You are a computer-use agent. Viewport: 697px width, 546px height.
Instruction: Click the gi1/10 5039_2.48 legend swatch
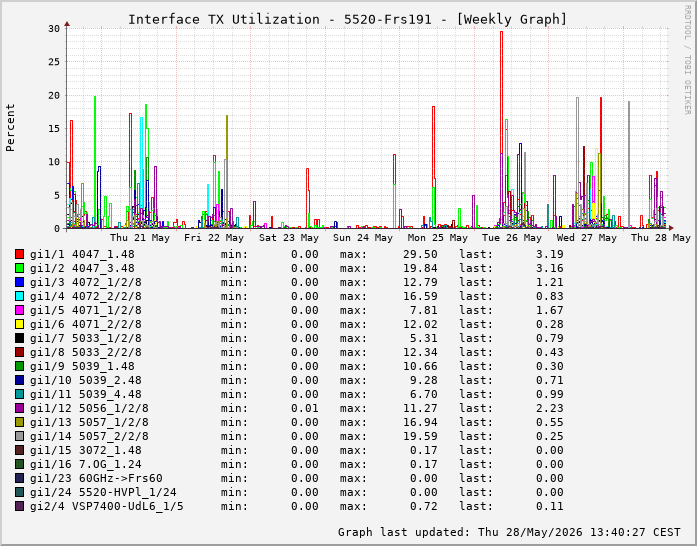[19, 380]
